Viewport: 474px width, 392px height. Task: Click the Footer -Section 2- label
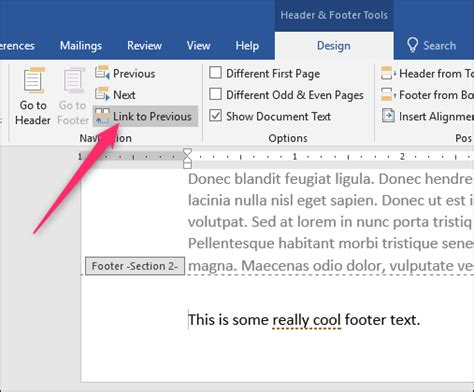pyautogui.click(x=135, y=266)
